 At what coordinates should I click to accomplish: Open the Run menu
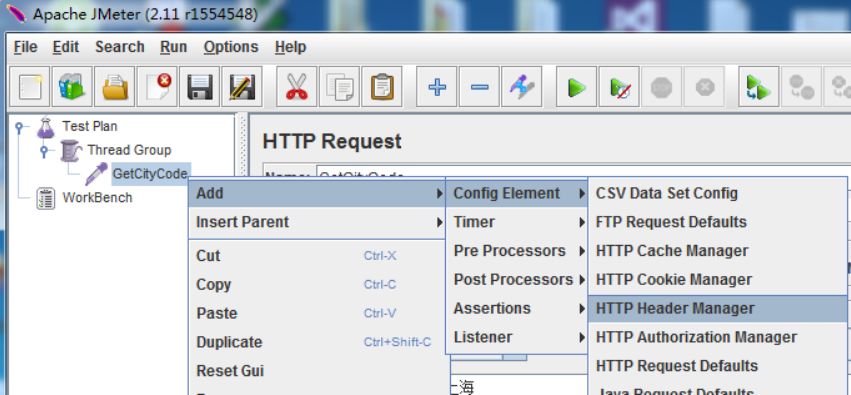[174, 47]
